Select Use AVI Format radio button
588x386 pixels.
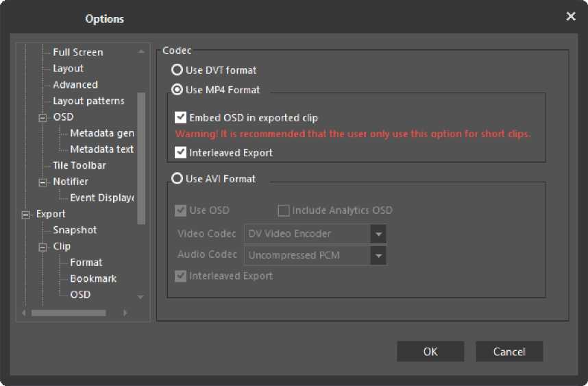pos(177,178)
